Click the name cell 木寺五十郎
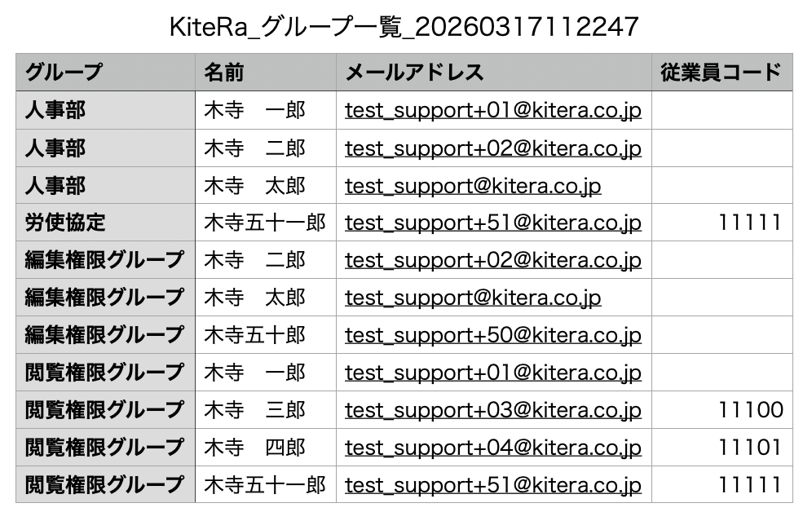 pyautogui.click(x=254, y=335)
